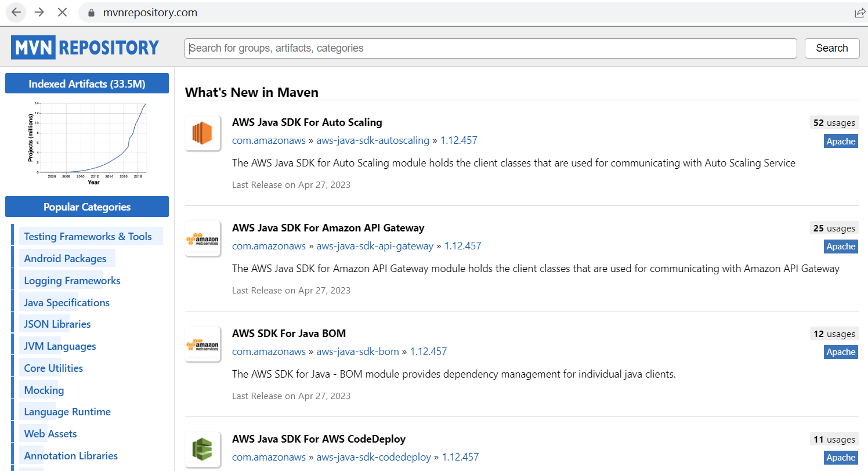Select the API Gateway Last Release date text

[x=291, y=291]
